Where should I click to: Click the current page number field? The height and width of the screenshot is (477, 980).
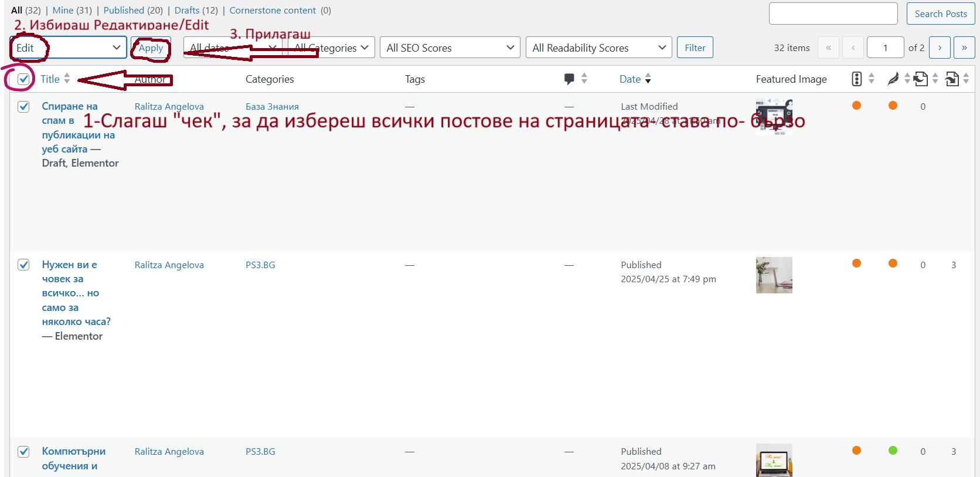pos(885,48)
